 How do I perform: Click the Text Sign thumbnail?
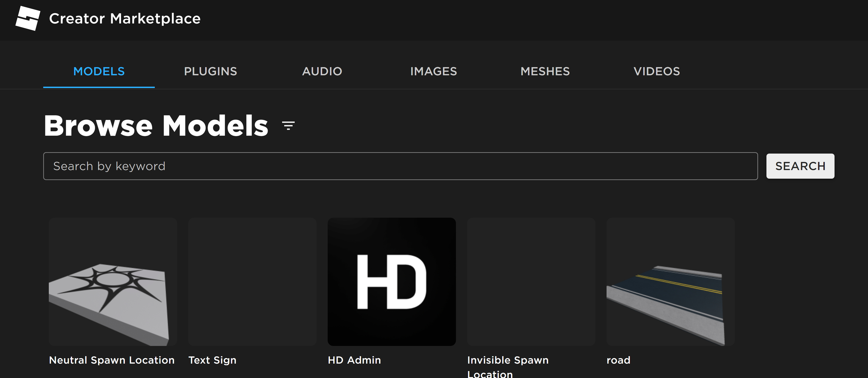tap(252, 282)
